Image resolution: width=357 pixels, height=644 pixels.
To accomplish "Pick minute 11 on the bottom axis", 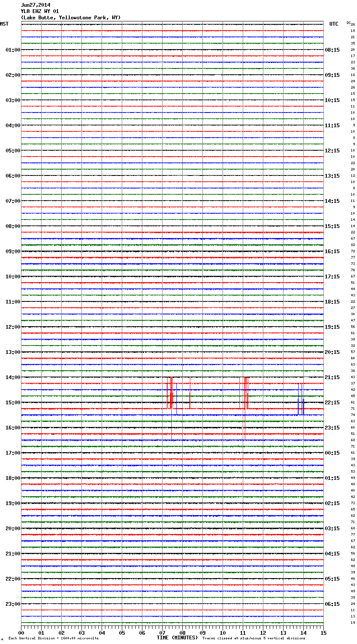I will (243, 633).
